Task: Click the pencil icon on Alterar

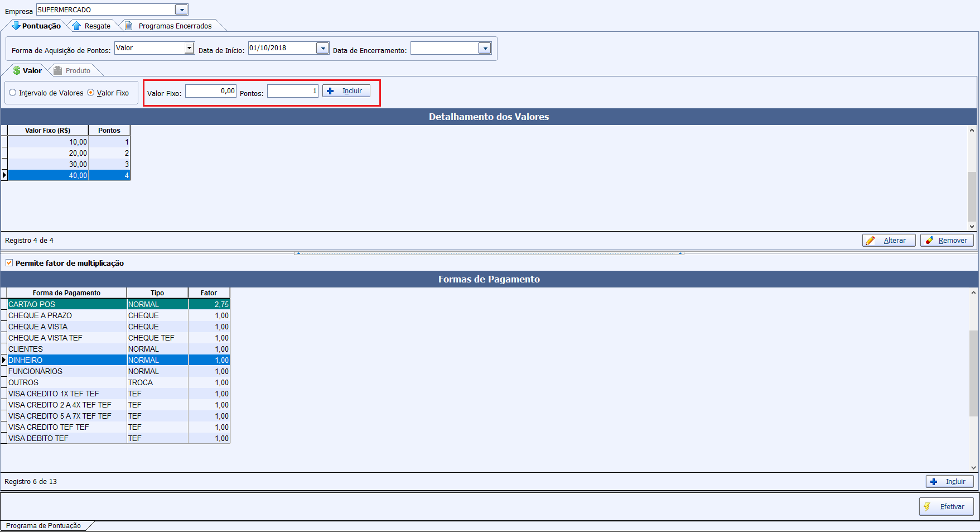Action: point(871,241)
